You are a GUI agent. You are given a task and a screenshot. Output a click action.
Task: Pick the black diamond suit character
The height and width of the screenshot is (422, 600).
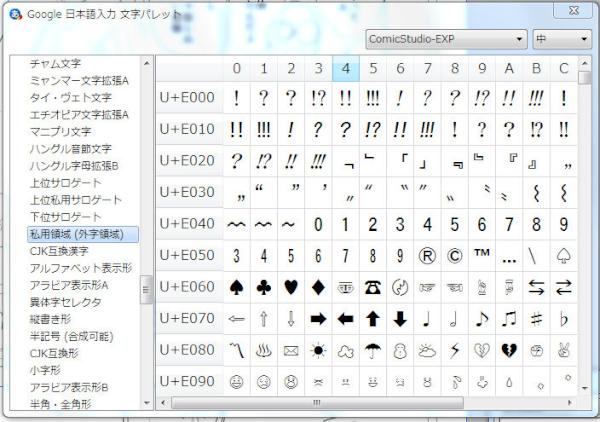coord(318,287)
